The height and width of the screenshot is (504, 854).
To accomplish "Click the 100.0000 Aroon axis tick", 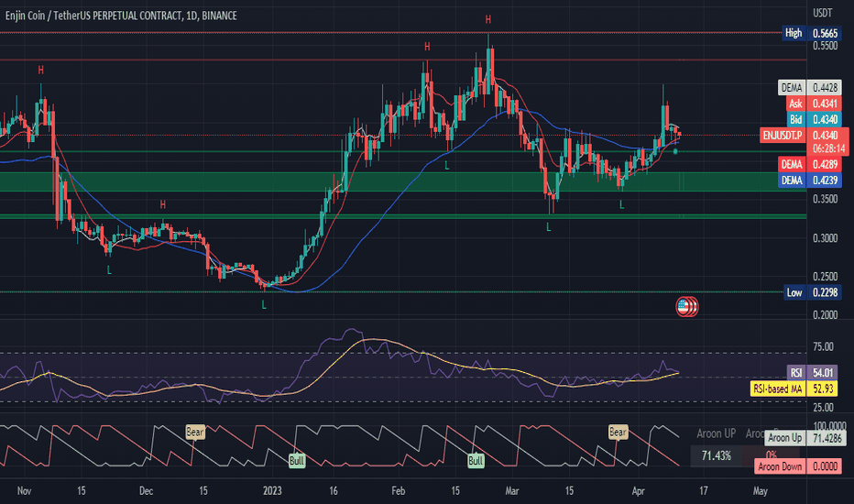I will 829,425.
